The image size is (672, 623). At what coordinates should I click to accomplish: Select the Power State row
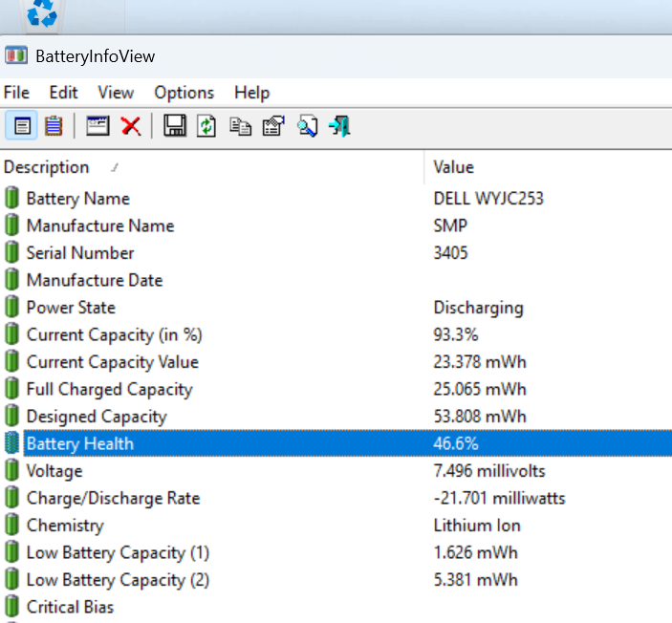tap(336, 308)
